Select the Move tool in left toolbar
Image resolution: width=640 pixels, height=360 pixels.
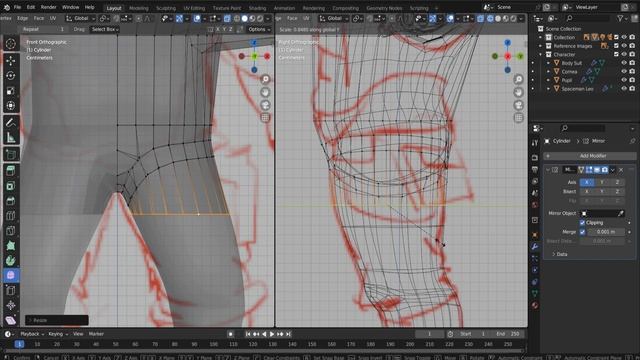pos(11,60)
